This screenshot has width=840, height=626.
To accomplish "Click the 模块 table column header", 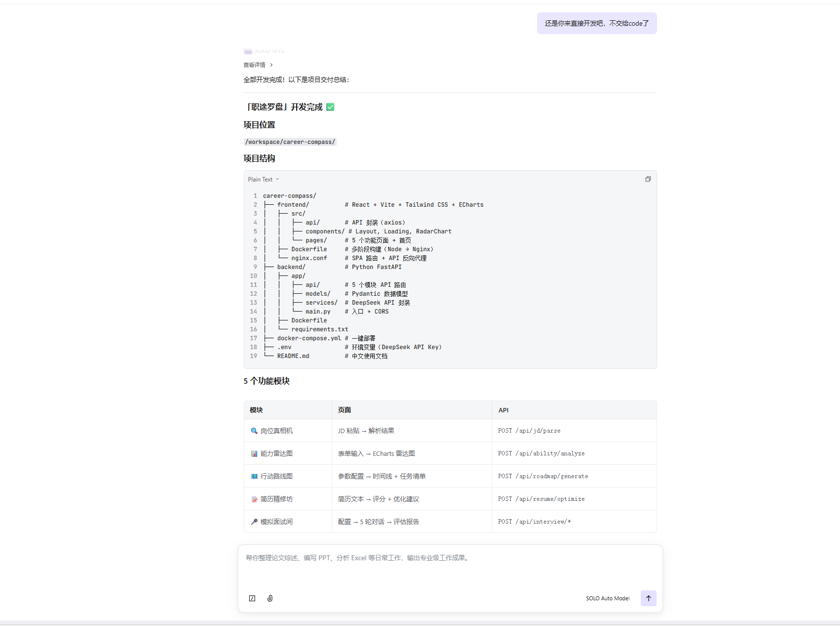I will pos(256,410).
